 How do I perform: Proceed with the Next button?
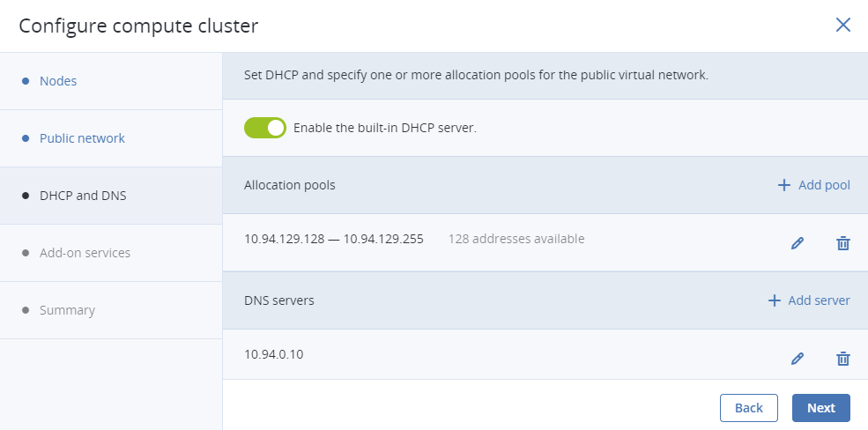click(x=821, y=408)
